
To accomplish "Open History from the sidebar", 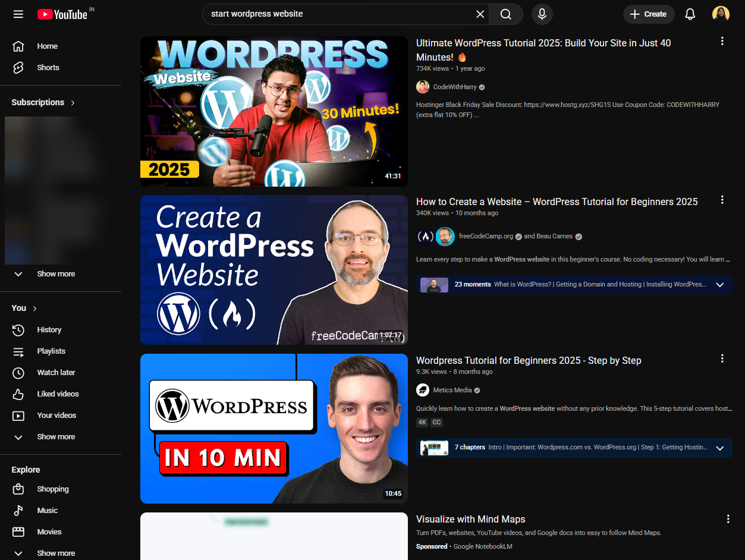I will pos(49,330).
